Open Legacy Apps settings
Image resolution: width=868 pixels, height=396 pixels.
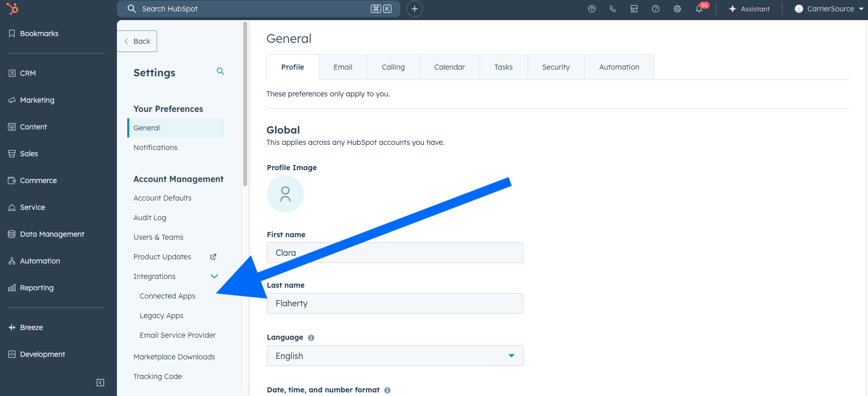coord(161,316)
